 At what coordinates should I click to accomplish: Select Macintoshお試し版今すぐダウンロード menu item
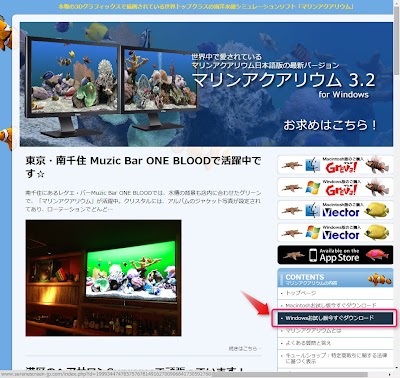click(x=331, y=305)
